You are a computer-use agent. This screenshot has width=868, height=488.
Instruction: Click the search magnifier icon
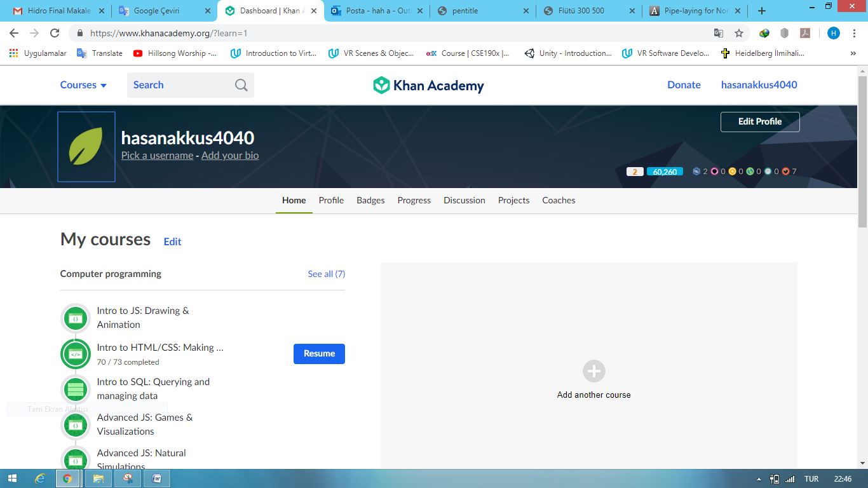pos(241,85)
